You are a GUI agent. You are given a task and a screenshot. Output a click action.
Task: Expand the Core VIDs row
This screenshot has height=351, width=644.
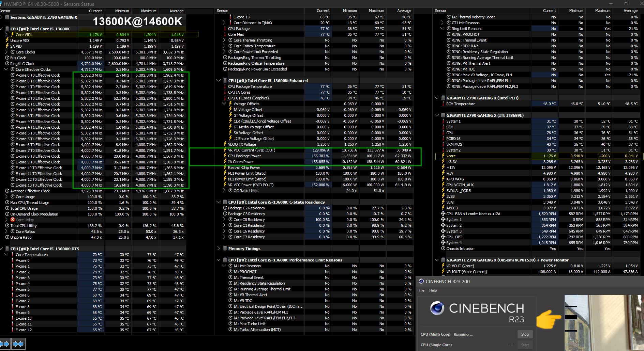6,34
